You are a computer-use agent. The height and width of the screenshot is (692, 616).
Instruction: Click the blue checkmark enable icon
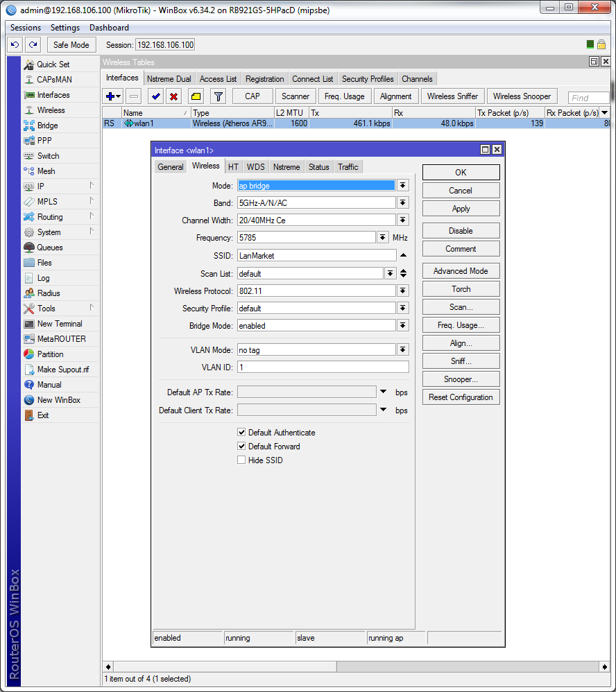(x=156, y=96)
